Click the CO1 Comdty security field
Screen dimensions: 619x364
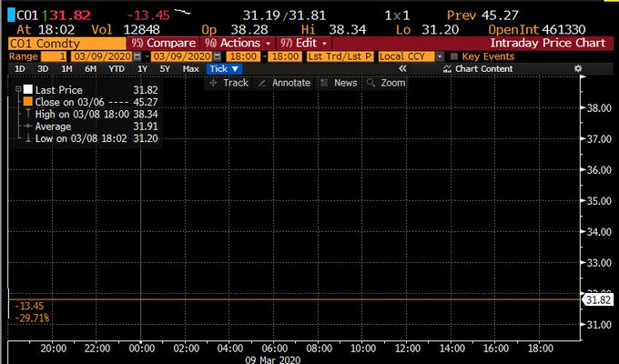(x=64, y=43)
